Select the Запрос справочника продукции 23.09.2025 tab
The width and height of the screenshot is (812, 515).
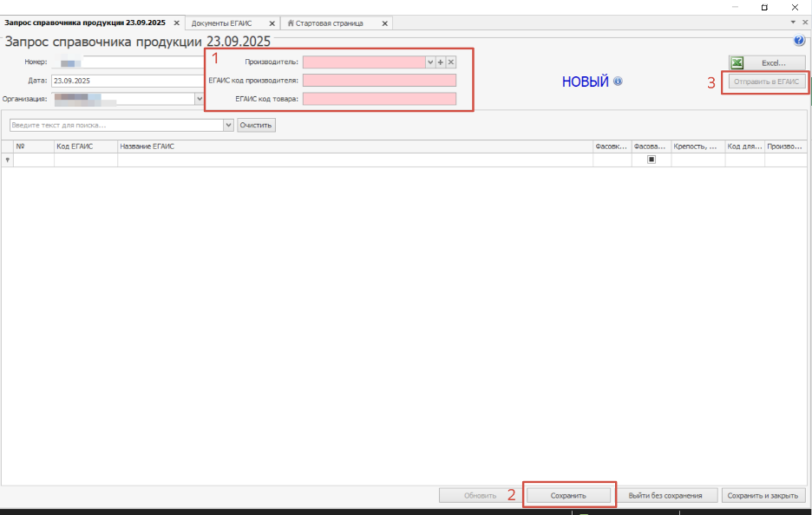click(x=85, y=23)
